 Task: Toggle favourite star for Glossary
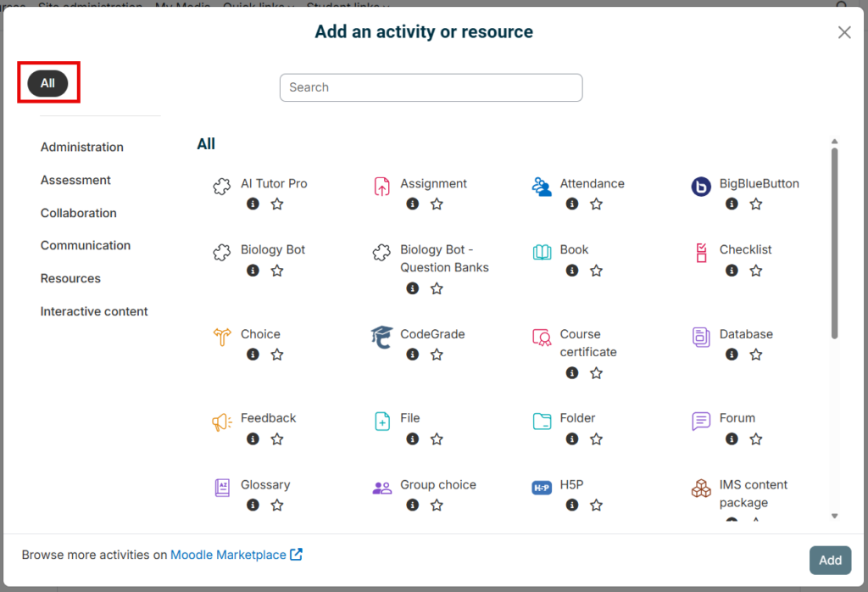click(x=277, y=505)
